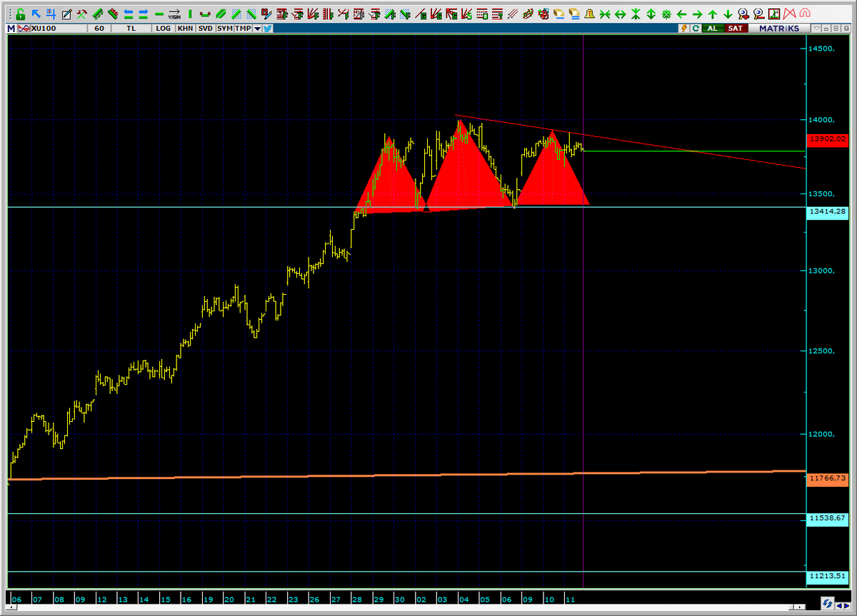
Task: Toggle the TMP template option
Action: 243,29
